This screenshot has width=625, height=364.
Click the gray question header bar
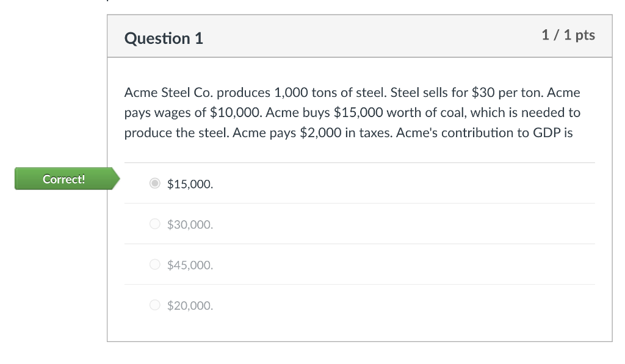pos(359,36)
